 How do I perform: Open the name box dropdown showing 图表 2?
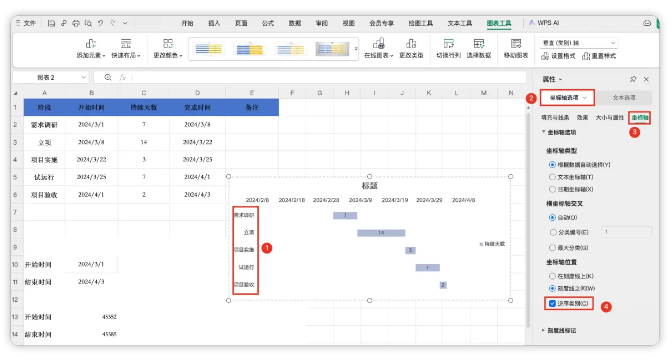coord(83,78)
